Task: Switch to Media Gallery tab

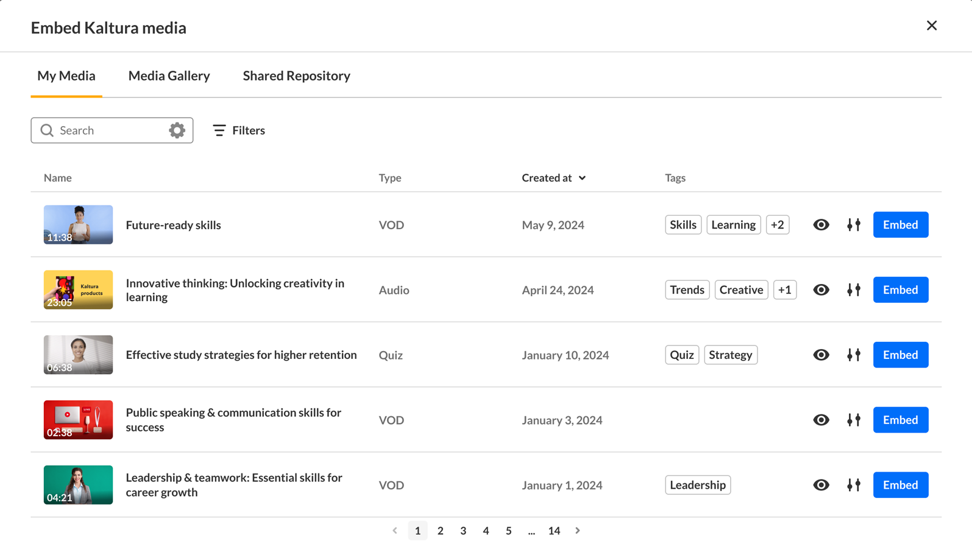Action: pos(169,76)
